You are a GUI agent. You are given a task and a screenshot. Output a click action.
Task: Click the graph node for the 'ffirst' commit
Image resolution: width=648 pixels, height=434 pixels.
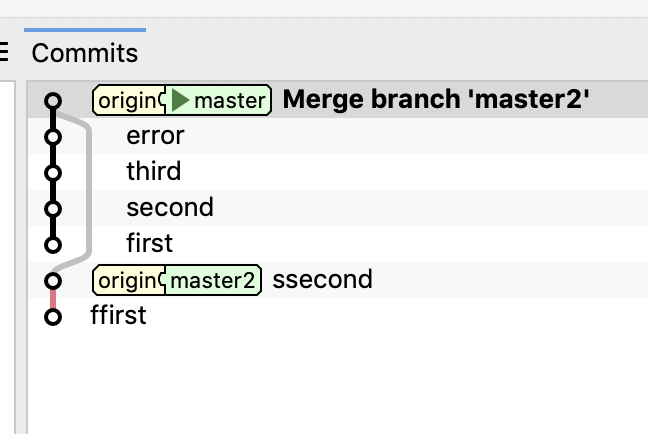(x=53, y=316)
